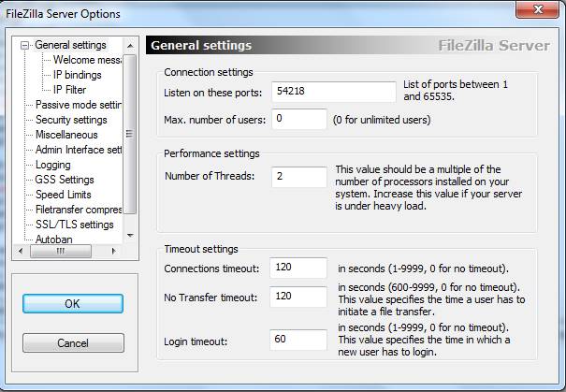This screenshot has height=392, width=566.
Task: Click the Cancel button
Action: pos(73,342)
